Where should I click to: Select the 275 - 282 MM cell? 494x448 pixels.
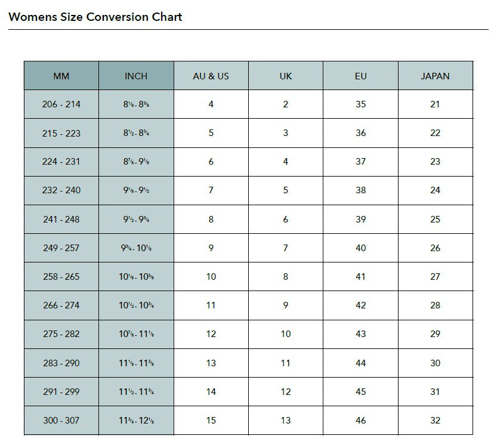pyautogui.click(x=61, y=334)
